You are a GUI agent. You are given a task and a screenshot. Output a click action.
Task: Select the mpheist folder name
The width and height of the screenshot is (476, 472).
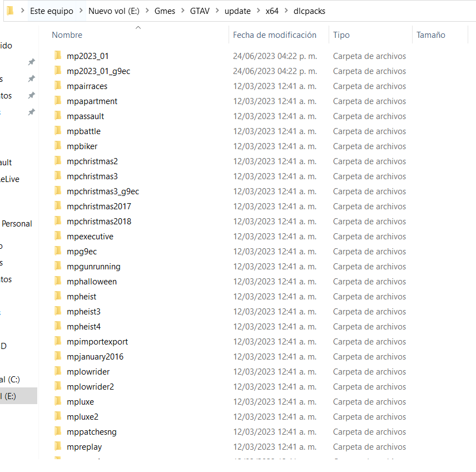pos(81,297)
